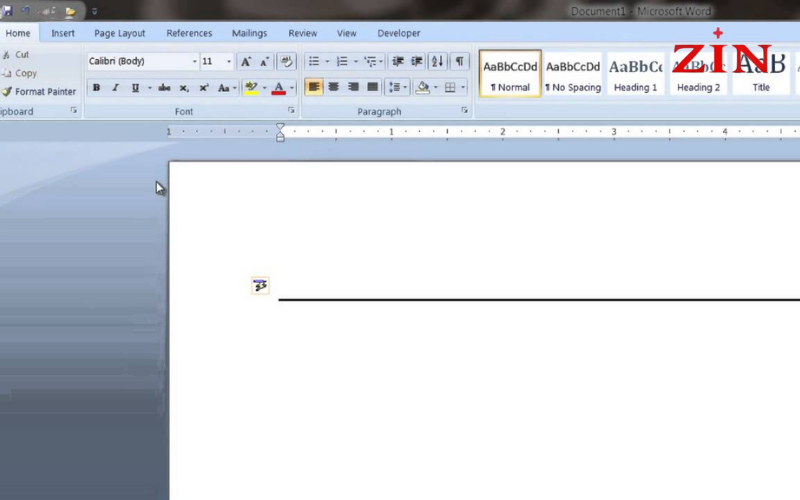Switch to the References tab
The width and height of the screenshot is (800, 500).
coord(189,33)
